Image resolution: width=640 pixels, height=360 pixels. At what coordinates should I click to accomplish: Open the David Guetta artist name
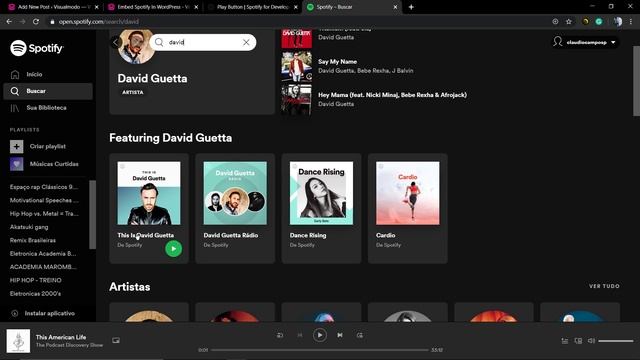[x=152, y=78]
